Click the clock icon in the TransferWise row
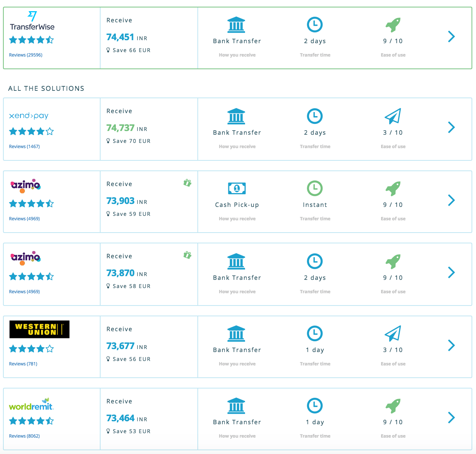 point(315,25)
